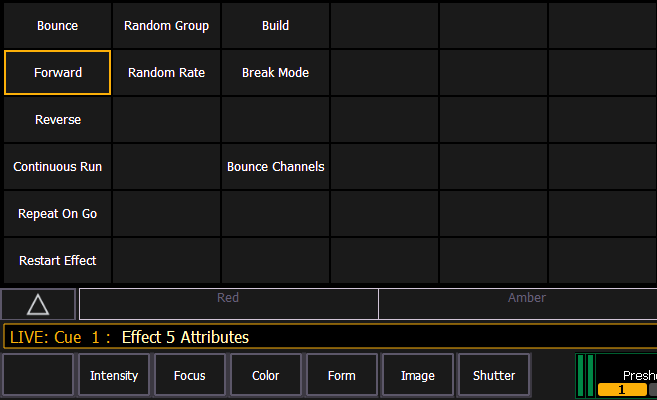Click the Red encoder field
Viewport: 657px width, 400px height.
pyautogui.click(x=228, y=304)
